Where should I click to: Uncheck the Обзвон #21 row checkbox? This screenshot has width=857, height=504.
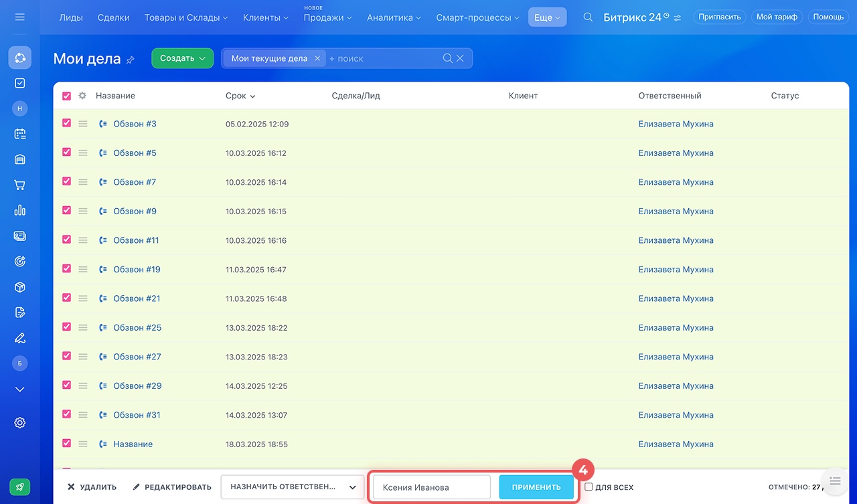pos(66,298)
